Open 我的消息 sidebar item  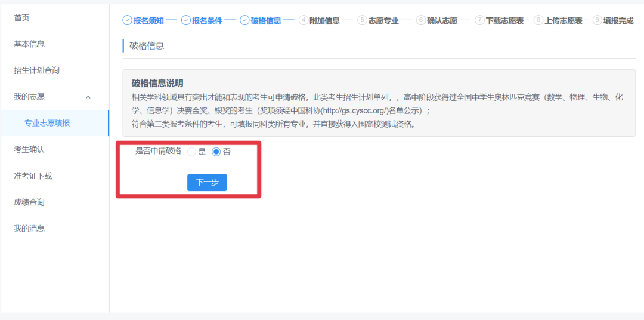pos(29,228)
